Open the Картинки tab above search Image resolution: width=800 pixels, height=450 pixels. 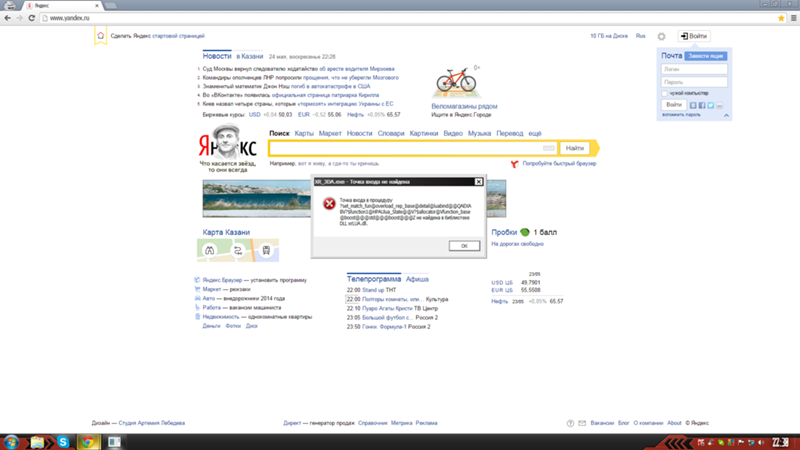pos(423,133)
